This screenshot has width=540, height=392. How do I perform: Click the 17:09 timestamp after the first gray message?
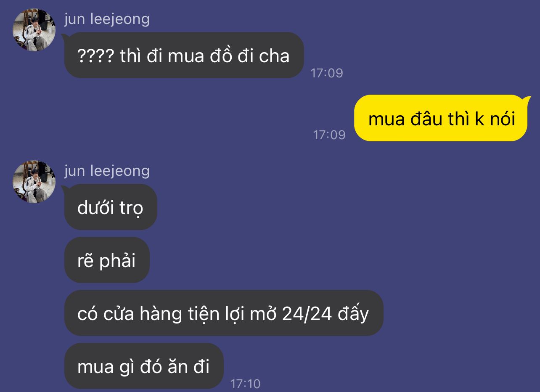click(x=327, y=73)
